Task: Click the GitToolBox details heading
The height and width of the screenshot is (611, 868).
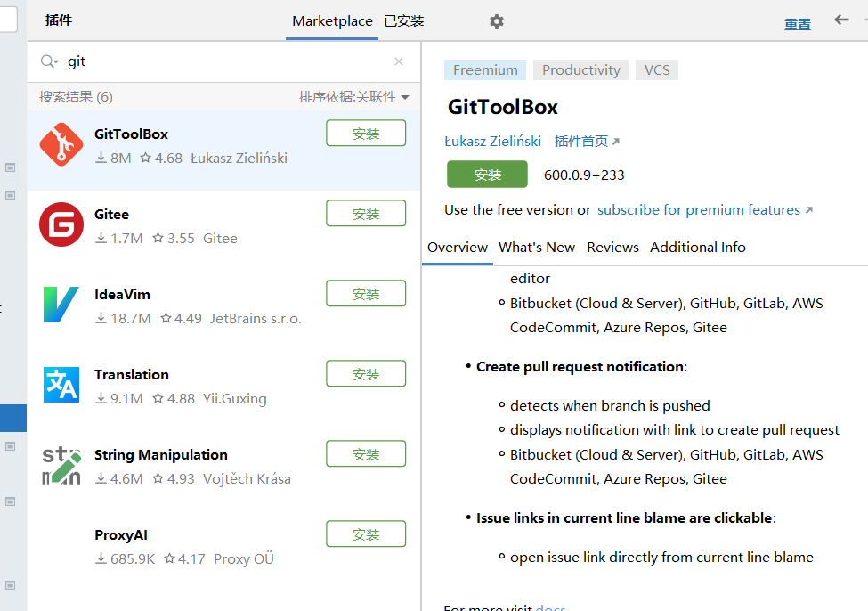Action: (503, 107)
